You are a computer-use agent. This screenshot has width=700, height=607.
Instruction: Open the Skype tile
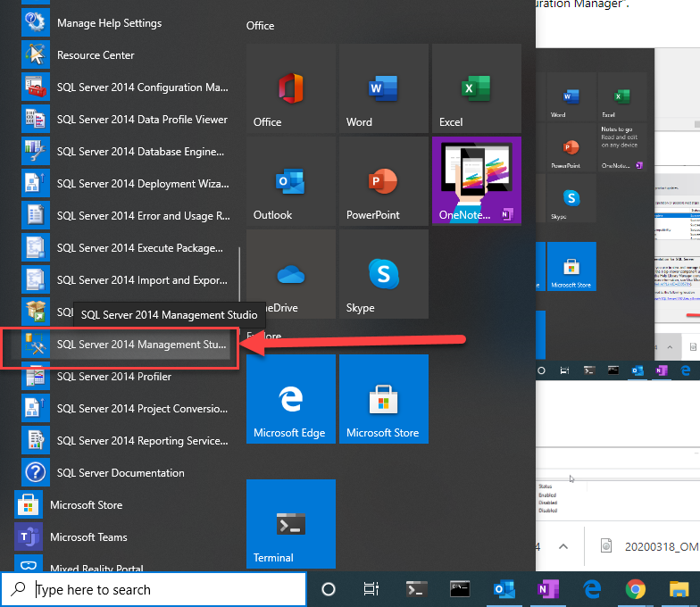coord(384,274)
